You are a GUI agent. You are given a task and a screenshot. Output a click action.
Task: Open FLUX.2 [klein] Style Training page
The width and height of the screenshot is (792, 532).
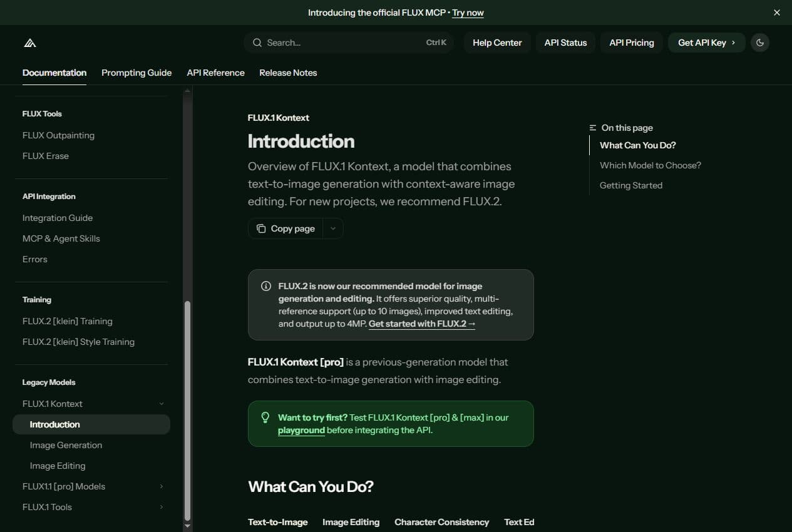78,342
